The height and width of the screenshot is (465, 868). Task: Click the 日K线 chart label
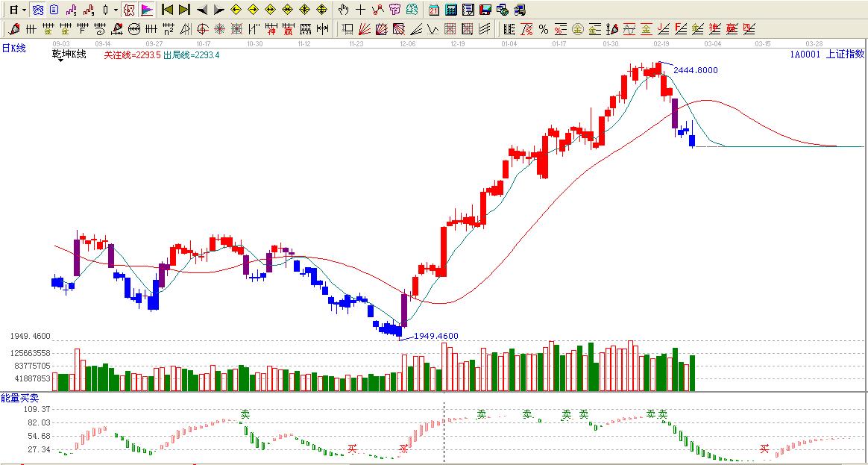click(13, 48)
